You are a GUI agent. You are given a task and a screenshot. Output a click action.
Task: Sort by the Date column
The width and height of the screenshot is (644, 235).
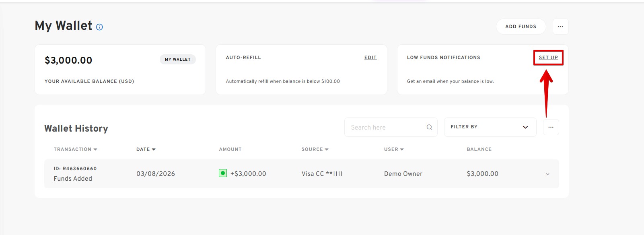(x=146, y=149)
